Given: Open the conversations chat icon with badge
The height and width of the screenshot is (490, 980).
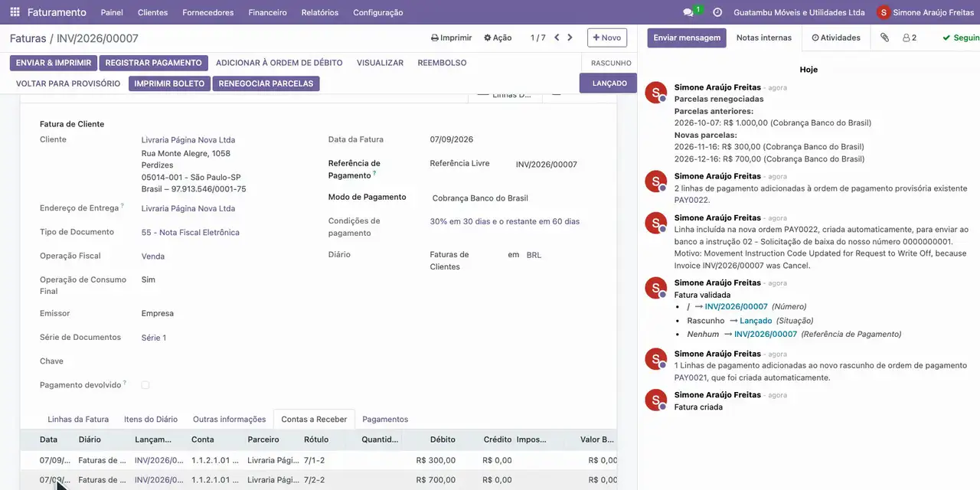Looking at the screenshot, I should point(691,12).
